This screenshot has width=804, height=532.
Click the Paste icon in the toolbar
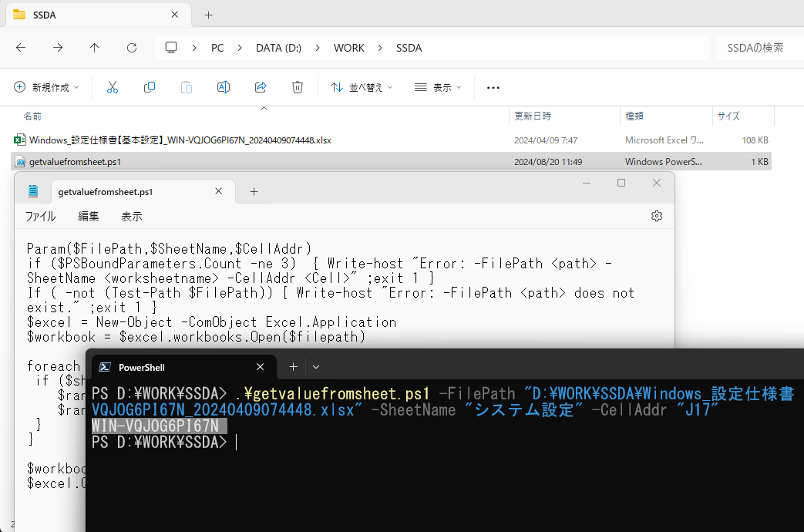(187, 86)
